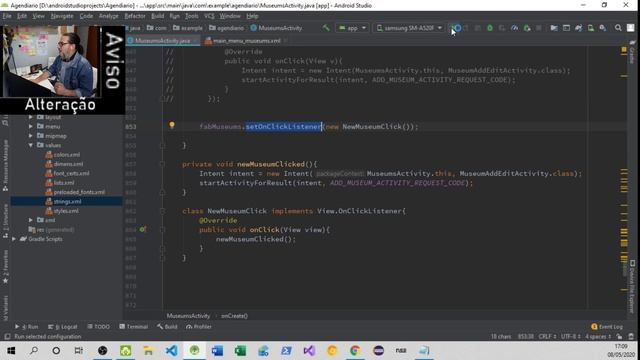Expand the xml folder
Viewport: 640px width, 360px height.
pos(31,220)
